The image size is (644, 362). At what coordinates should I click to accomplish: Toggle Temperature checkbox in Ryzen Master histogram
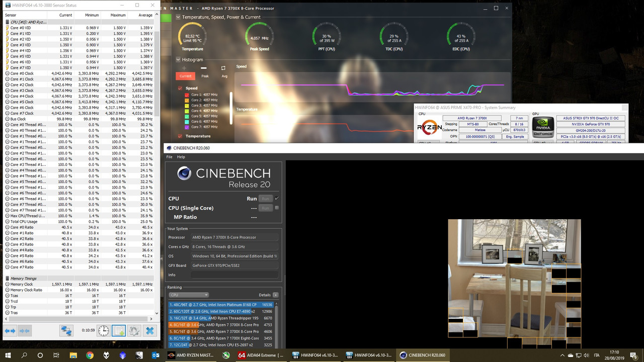[x=180, y=136]
